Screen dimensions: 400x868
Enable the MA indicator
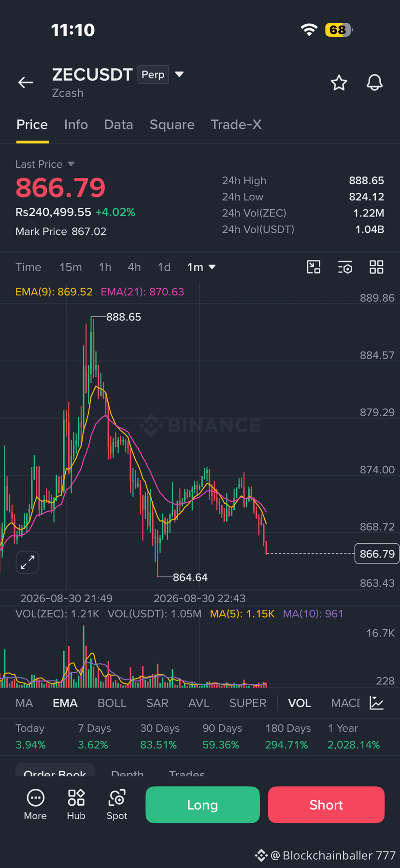pos(24,703)
